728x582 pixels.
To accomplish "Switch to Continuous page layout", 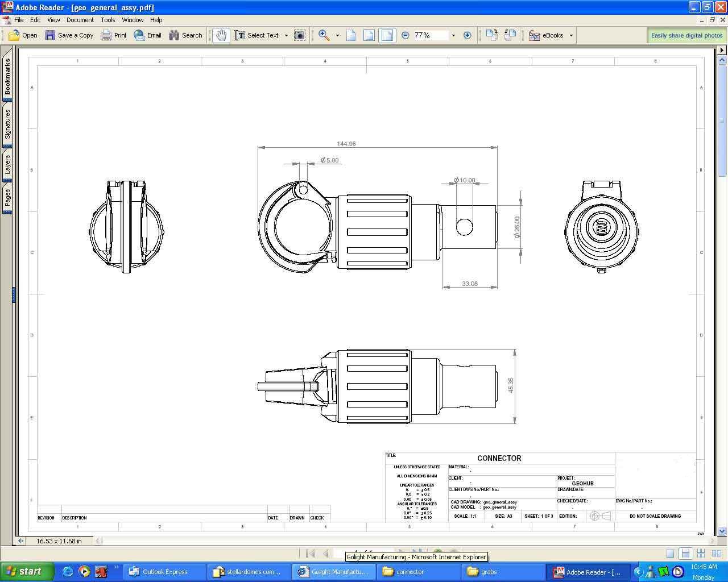I will point(685,553).
